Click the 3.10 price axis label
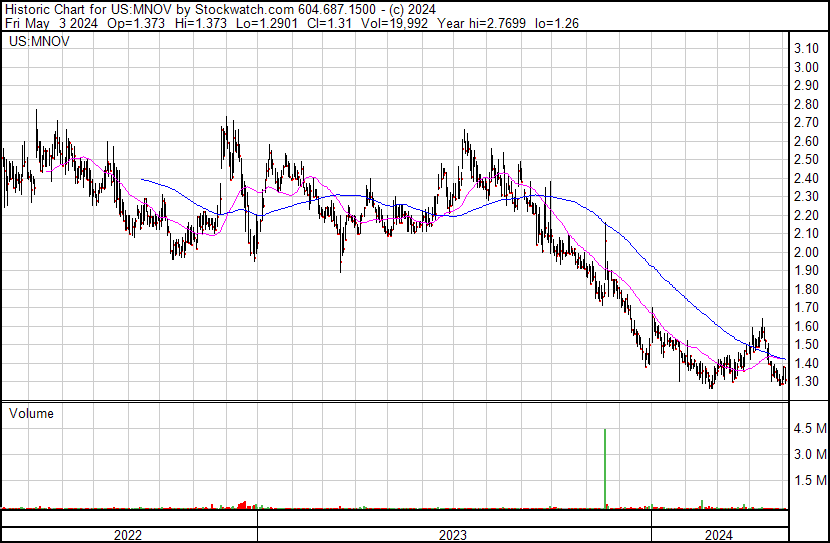The width and height of the screenshot is (830, 543). (806, 49)
